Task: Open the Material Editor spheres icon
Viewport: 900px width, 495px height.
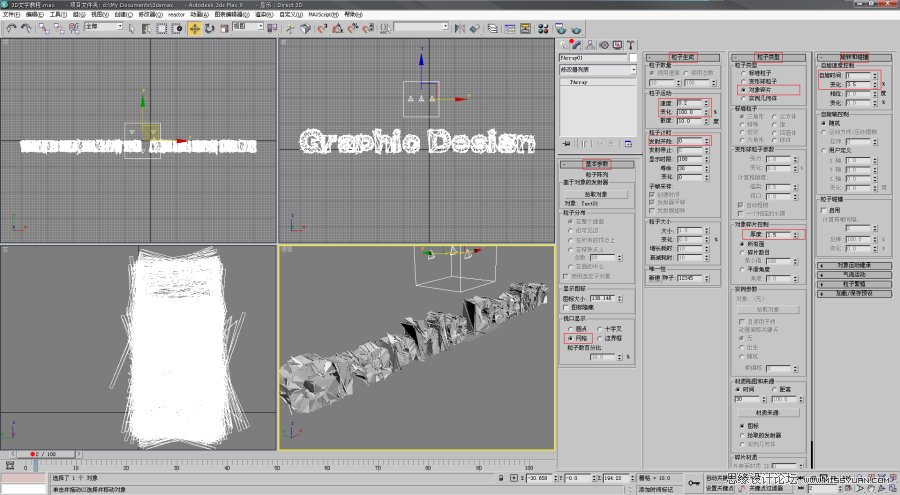Action: coord(543,28)
